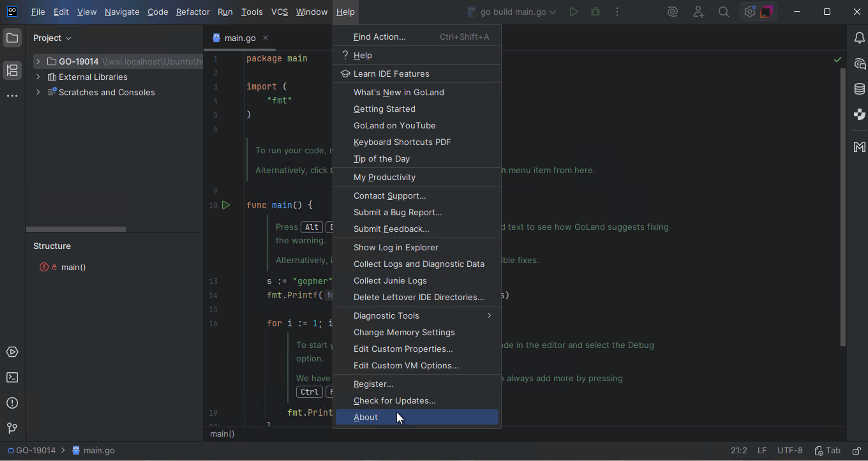Click the Search Everywhere magnifier icon
Image resolution: width=868 pixels, height=461 pixels.
(x=723, y=12)
